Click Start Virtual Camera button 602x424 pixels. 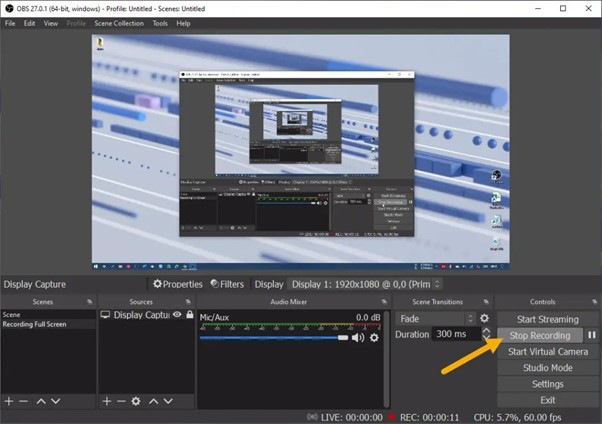[x=547, y=352]
